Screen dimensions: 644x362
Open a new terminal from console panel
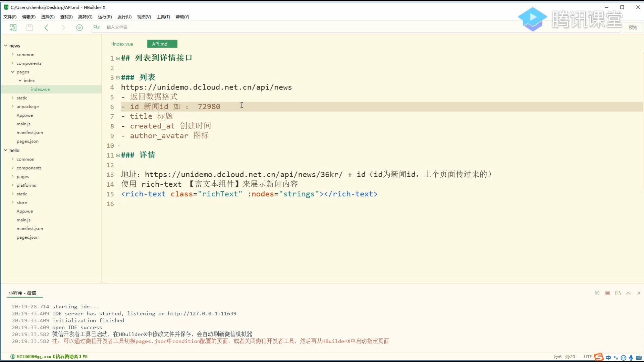tap(618, 293)
